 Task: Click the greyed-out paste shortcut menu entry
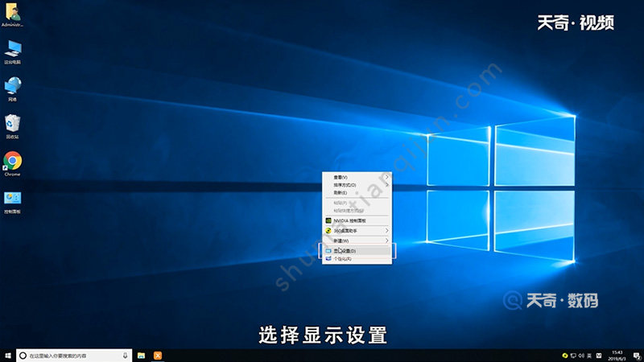pos(357,211)
